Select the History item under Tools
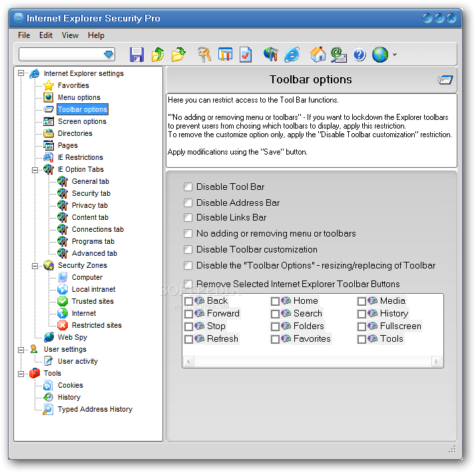 69,397
